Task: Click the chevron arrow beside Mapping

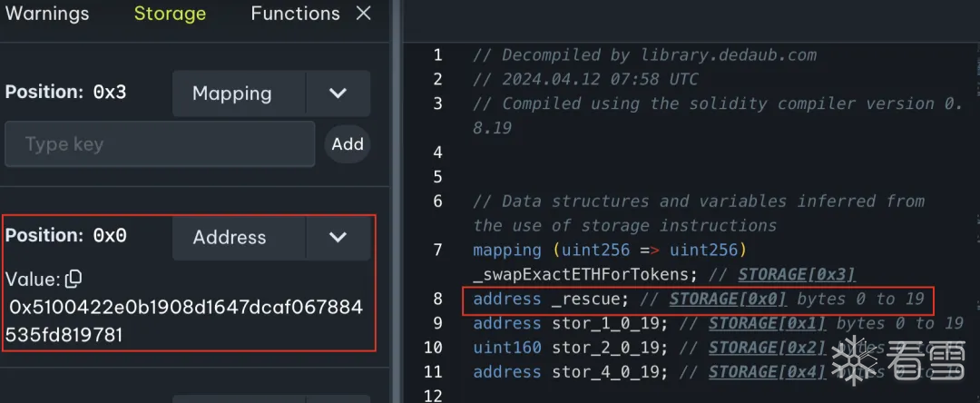Action: coord(338,93)
